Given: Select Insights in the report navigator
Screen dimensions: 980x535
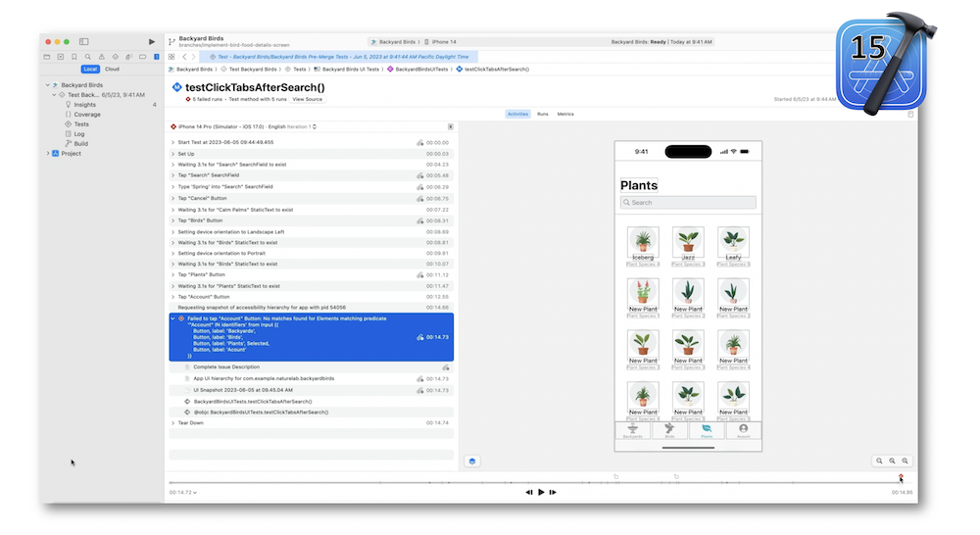Looking at the screenshot, I should [85, 105].
